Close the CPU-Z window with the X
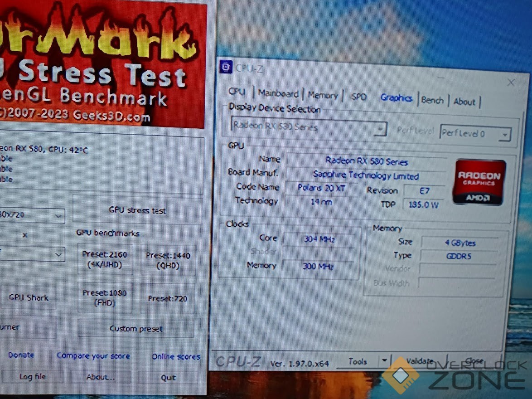 (x=511, y=83)
